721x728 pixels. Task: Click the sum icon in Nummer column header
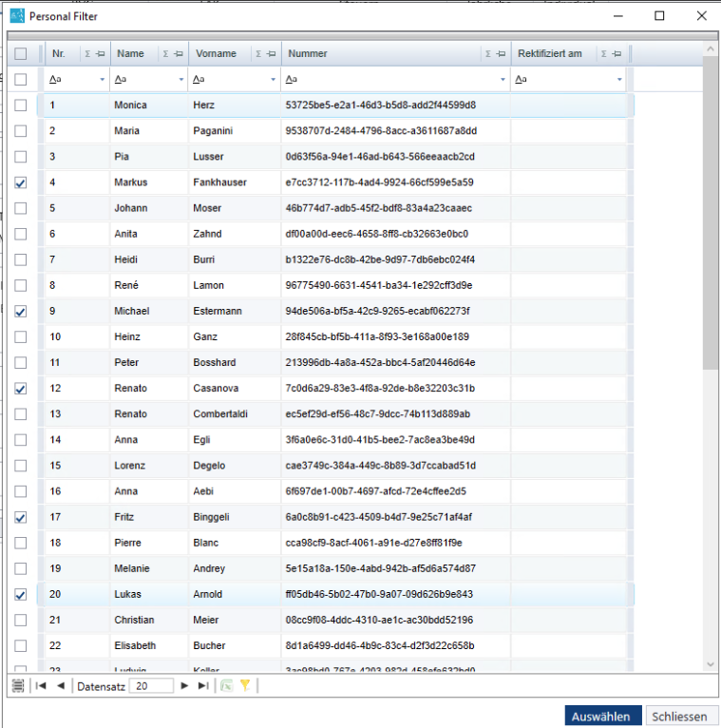coord(488,54)
